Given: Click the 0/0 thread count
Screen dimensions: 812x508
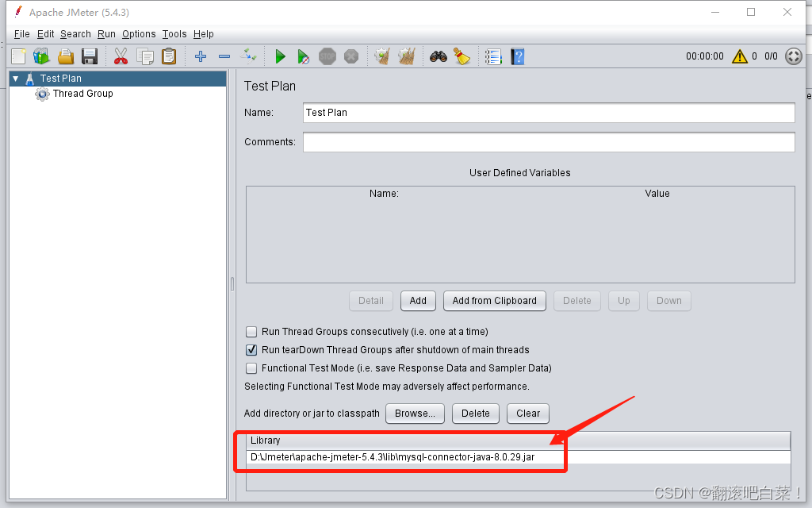Looking at the screenshot, I should click(x=771, y=56).
